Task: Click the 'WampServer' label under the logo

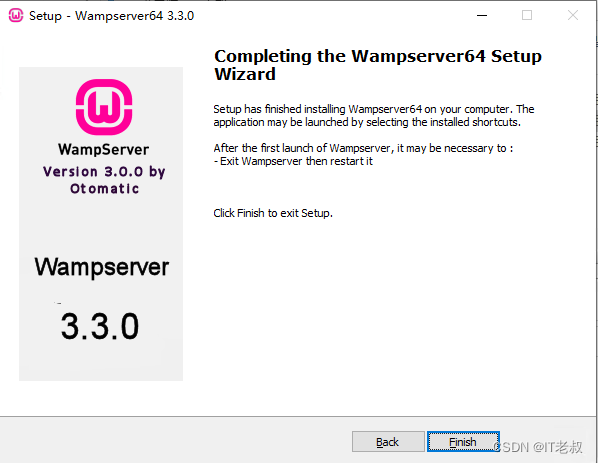Action: coord(104,150)
